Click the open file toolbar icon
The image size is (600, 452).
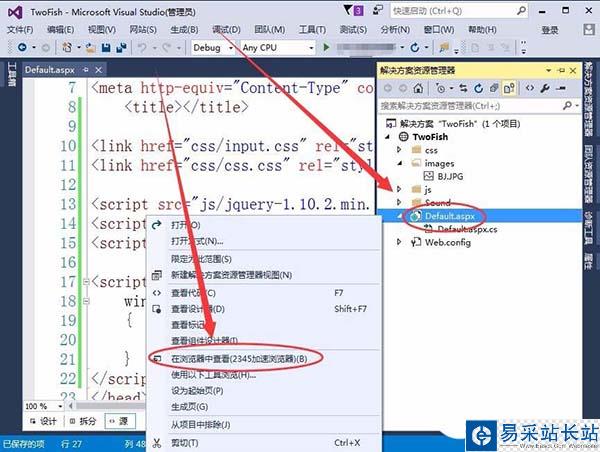coord(91,47)
